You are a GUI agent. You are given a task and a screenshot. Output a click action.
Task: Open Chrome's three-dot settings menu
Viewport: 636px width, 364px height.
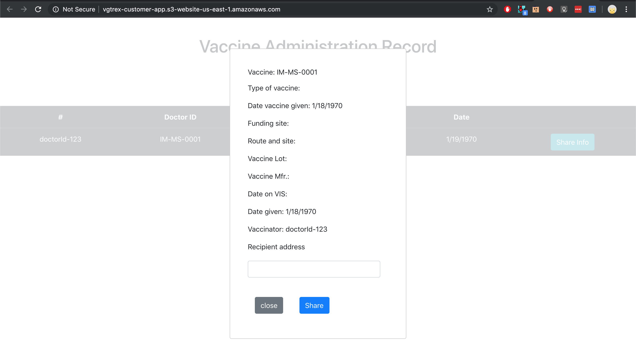[626, 9]
